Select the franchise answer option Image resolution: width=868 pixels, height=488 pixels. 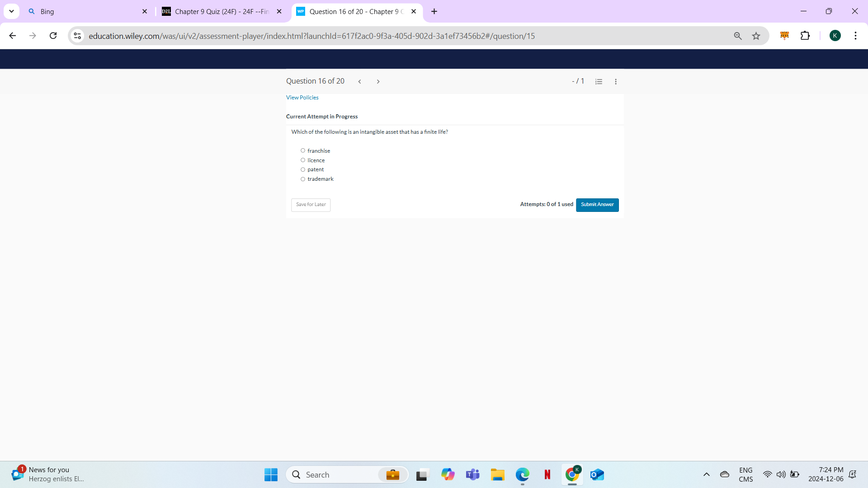click(303, 150)
